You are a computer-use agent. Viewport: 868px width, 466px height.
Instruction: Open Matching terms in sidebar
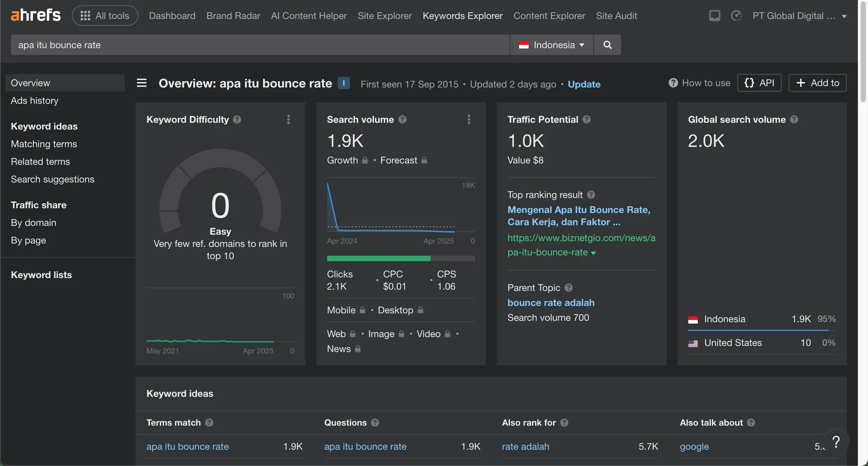tap(44, 144)
